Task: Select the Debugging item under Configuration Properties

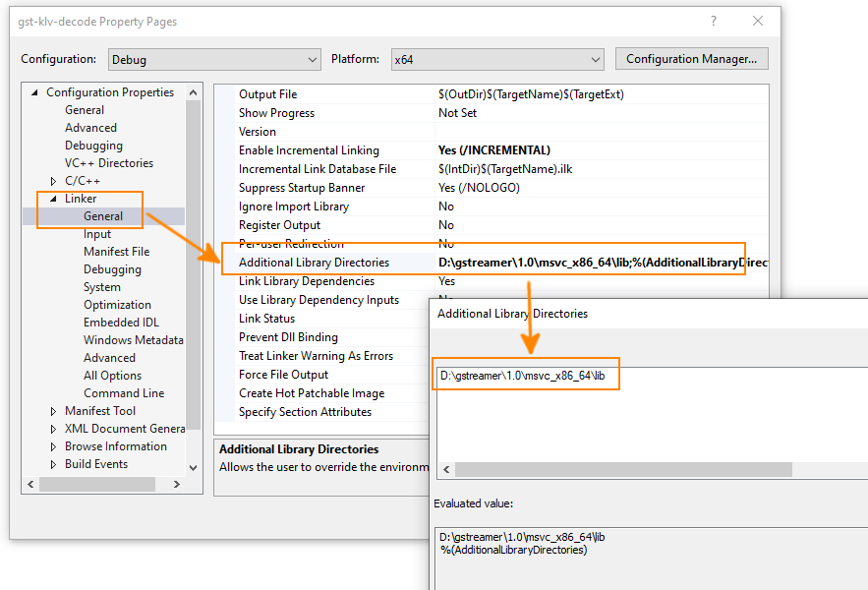Action: point(93,146)
